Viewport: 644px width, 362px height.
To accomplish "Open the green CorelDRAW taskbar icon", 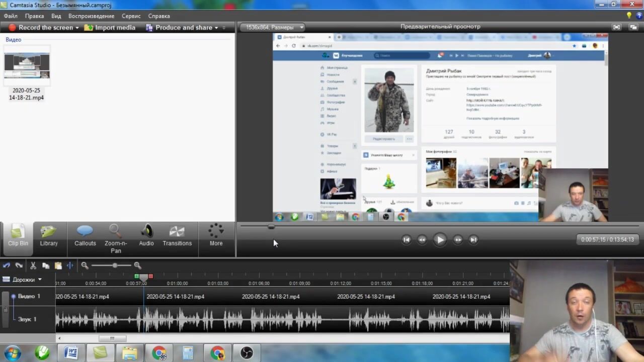I will (42, 353).
